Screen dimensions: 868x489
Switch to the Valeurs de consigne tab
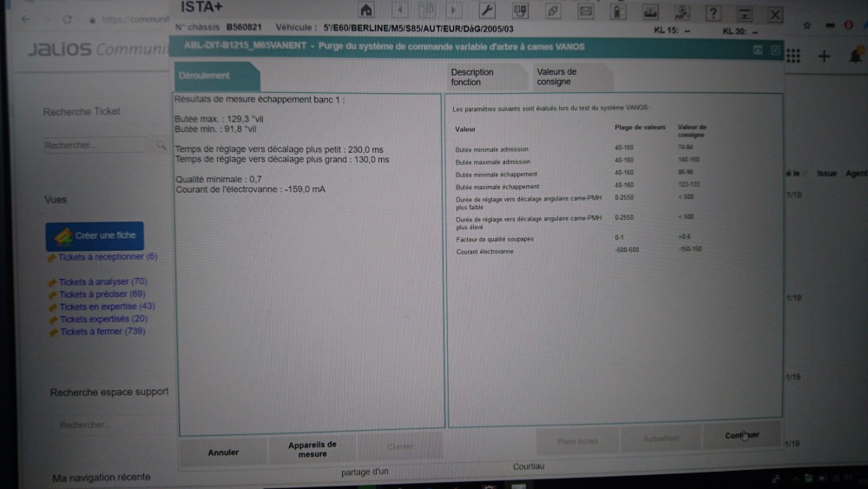(572, 76)
